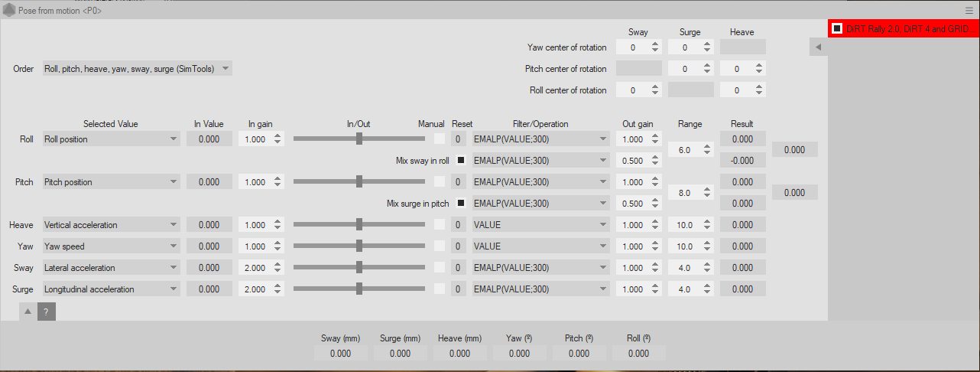
Task: Click the Pitch In/Out slider handle
Action: 359,182
